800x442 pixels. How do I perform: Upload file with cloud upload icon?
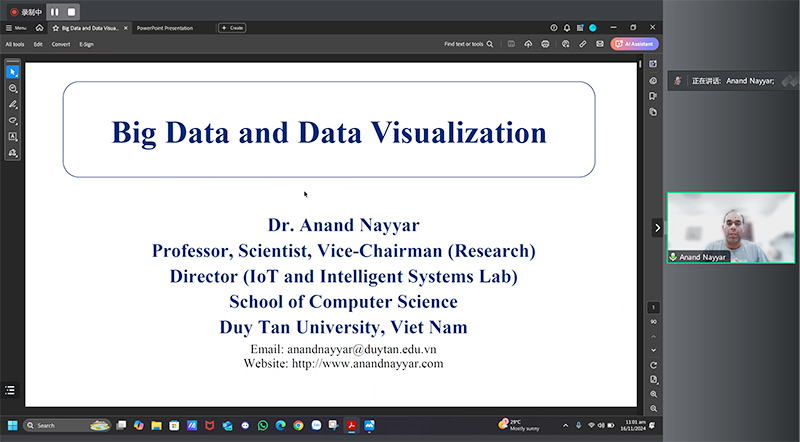[x=528, y=44]
